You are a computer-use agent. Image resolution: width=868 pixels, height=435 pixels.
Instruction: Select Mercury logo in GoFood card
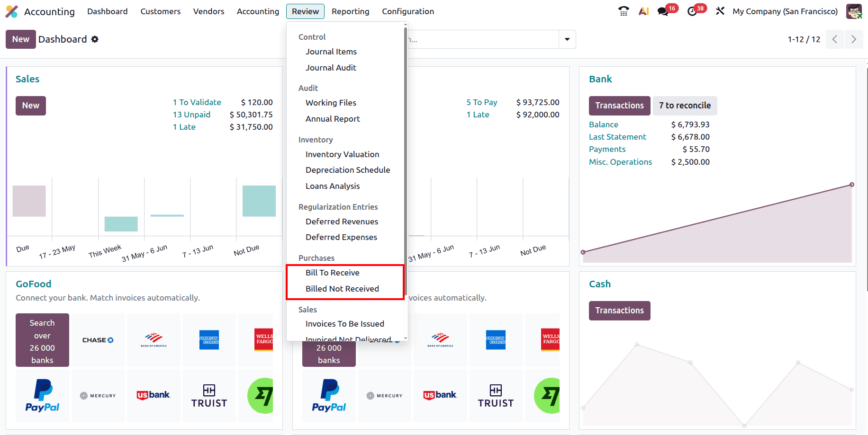tap(98, 396)
